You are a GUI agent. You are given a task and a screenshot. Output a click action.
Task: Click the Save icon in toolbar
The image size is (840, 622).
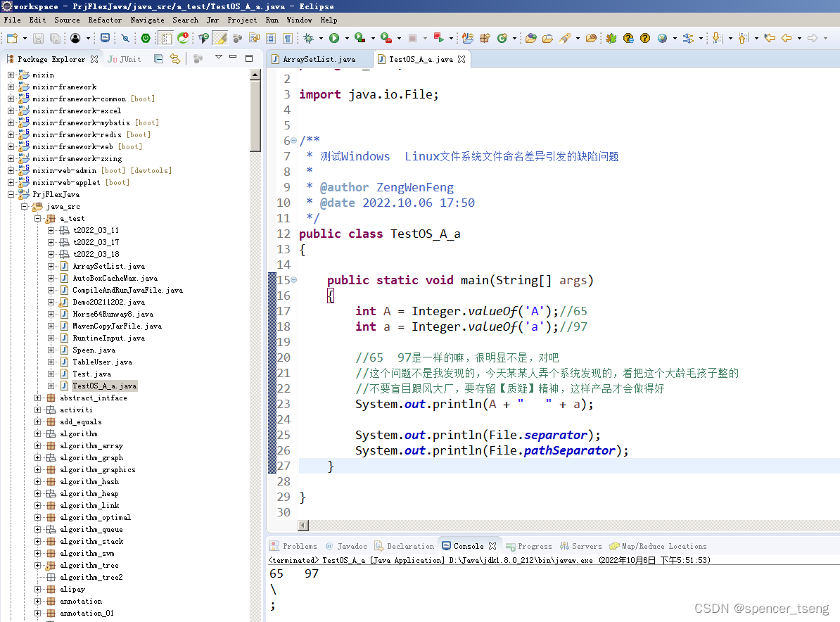38,38
